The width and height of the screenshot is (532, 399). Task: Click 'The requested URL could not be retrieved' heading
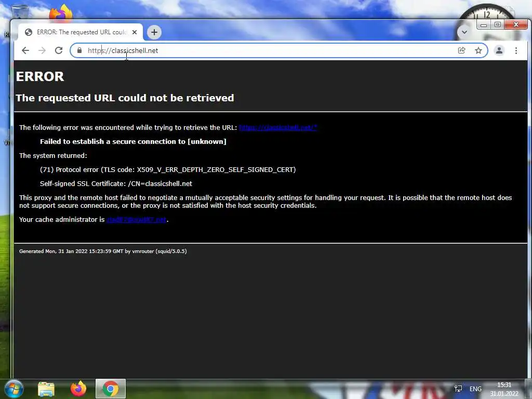[x=125, y=98]
